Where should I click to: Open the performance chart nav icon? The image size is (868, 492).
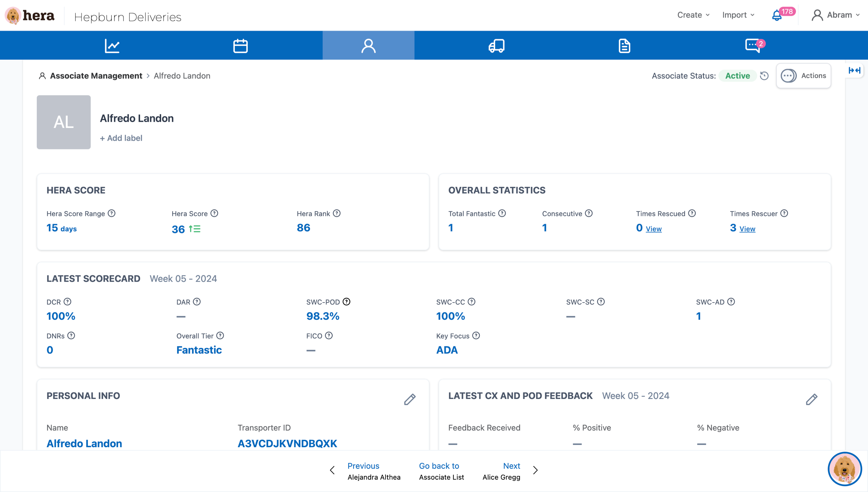(112, 45)
